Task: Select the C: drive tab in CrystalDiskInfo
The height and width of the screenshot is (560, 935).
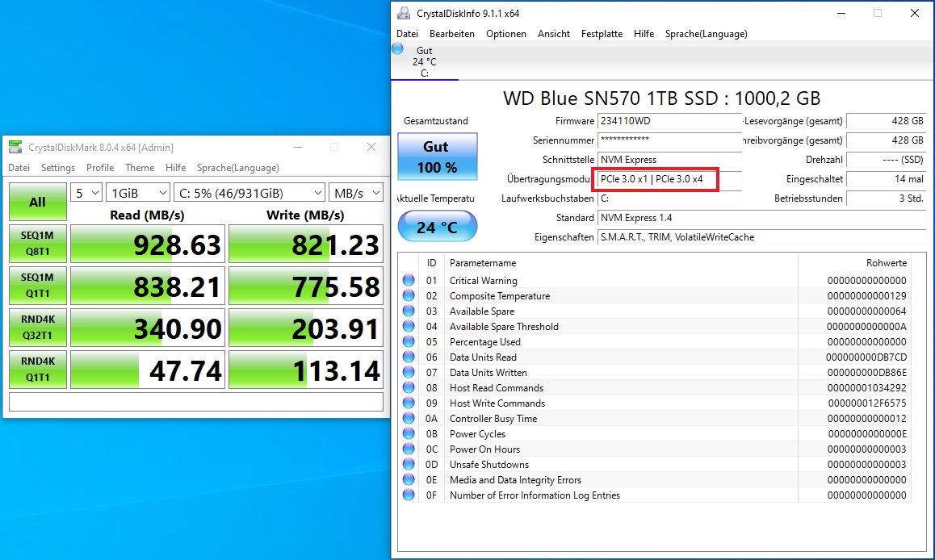Action: tap(425, 62)
